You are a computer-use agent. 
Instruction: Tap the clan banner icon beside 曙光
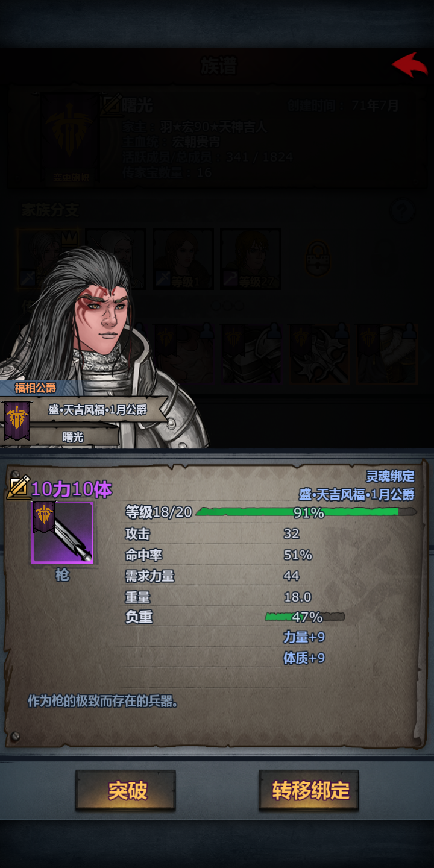pos(17,420)
